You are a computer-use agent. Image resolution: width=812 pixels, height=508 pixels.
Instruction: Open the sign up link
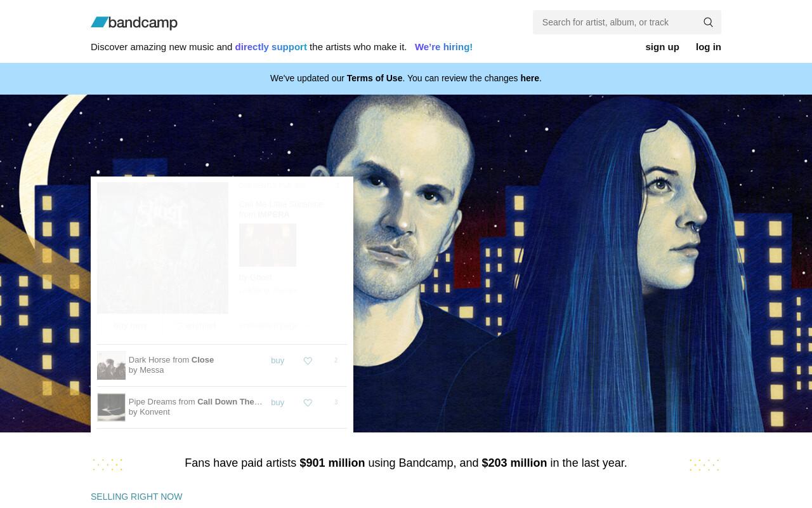pyautogui.click(x=662, y=47)
